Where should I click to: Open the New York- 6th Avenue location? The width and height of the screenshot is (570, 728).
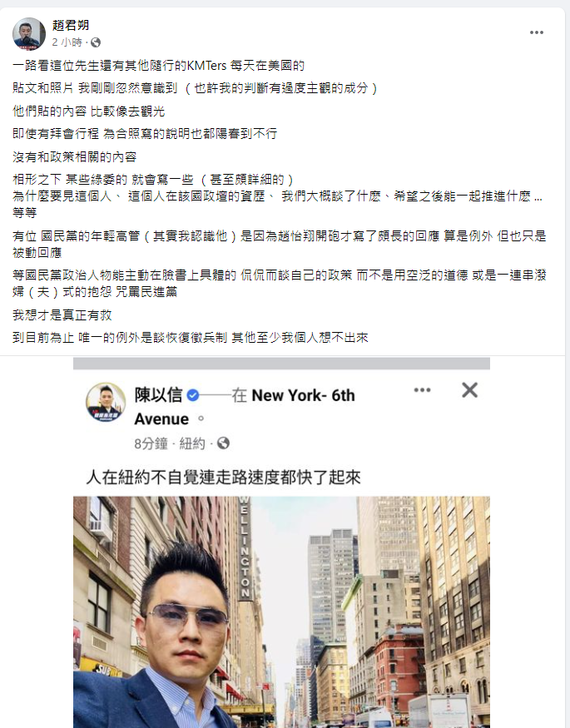click(x=245, y=407)
